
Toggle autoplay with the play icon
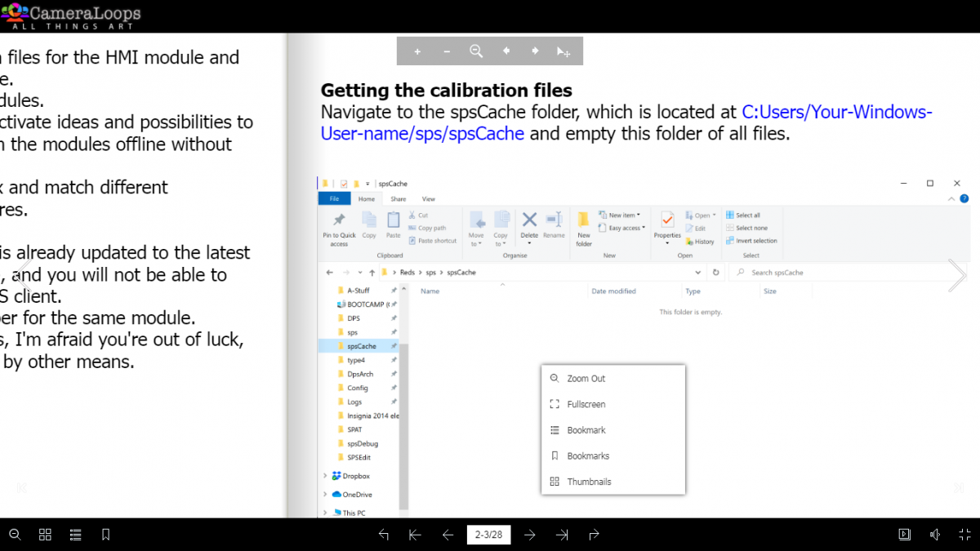click(904, 535)
